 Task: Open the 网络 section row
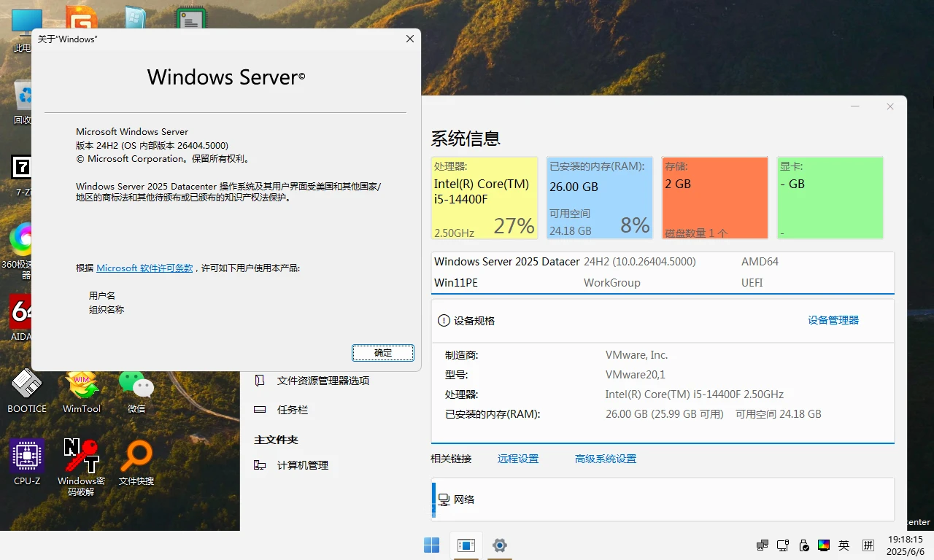click(663, 499)
